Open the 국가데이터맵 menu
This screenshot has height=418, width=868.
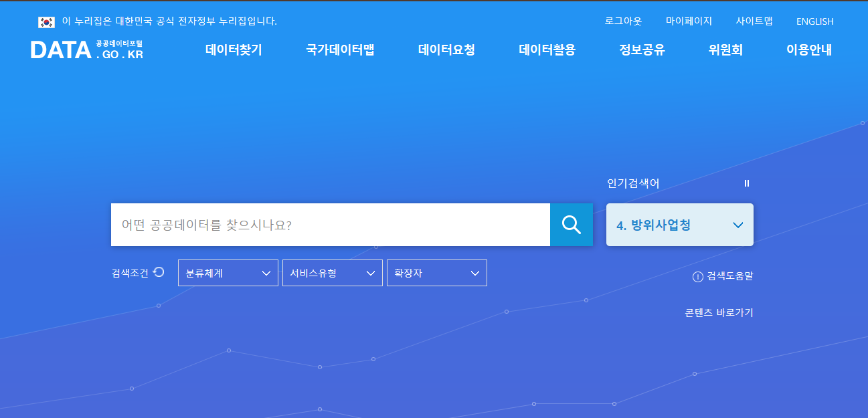[x=340, y=49]
